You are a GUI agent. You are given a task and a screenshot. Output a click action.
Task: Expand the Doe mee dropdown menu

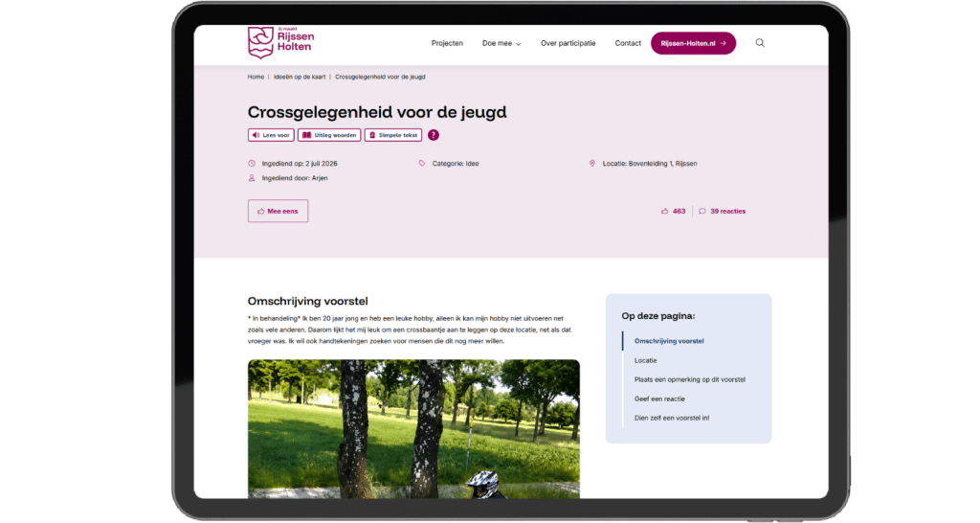coord(501,43)
